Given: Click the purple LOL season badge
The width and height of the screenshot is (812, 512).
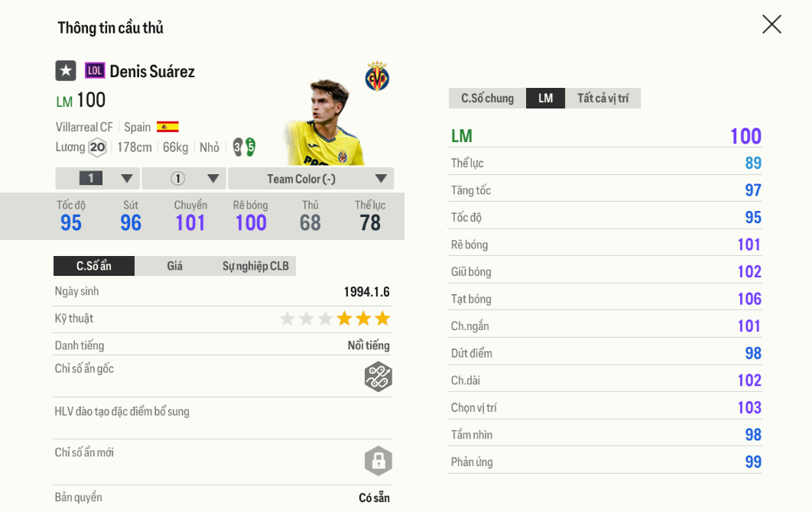Looking at the screenshot, I should [x=95, y=71].
